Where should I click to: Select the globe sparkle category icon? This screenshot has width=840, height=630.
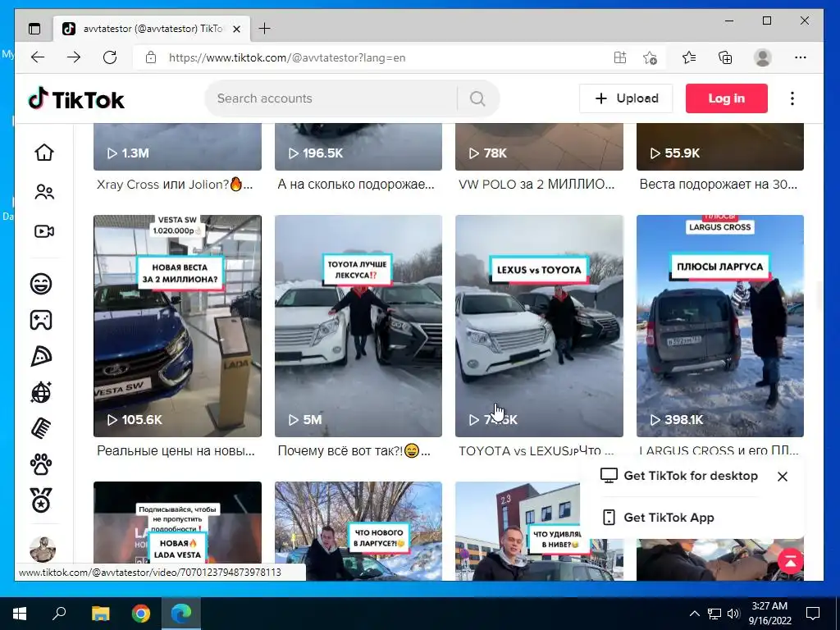pyautogui.click(x=41, y=393)
